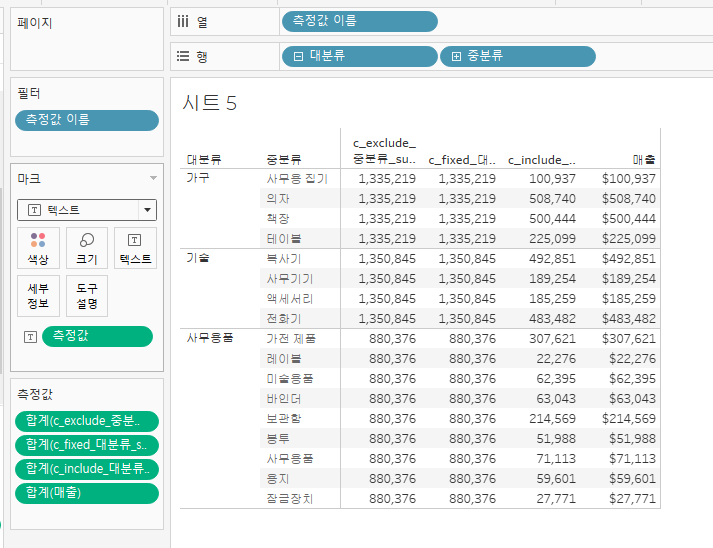Click the 매출 column header
The height and width of the screenshot is (548, 713).
[x=644, y=160]
